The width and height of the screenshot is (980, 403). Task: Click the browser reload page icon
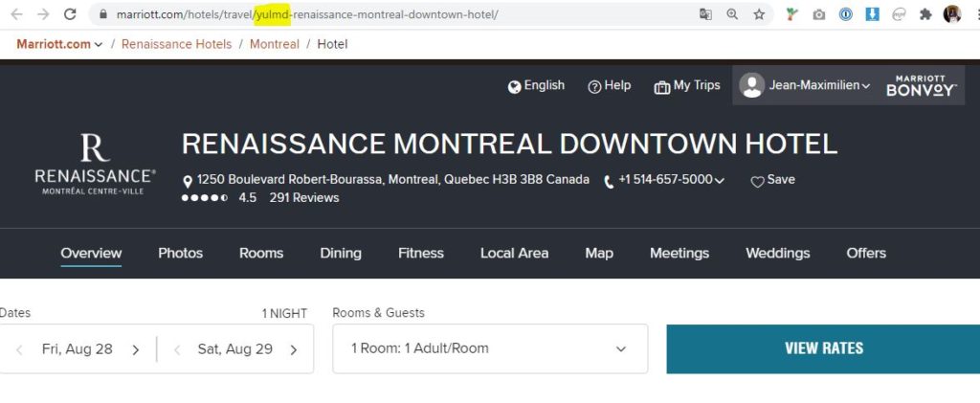pos(70,14)
